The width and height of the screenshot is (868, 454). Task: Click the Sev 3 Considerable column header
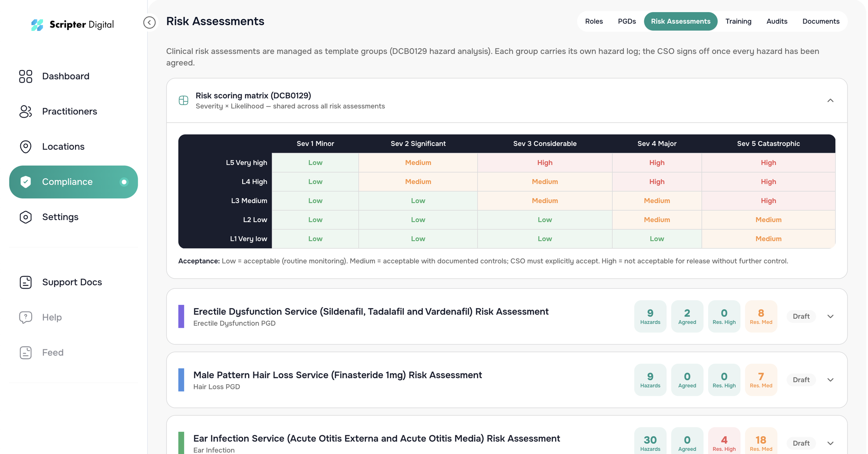[544, 144]
